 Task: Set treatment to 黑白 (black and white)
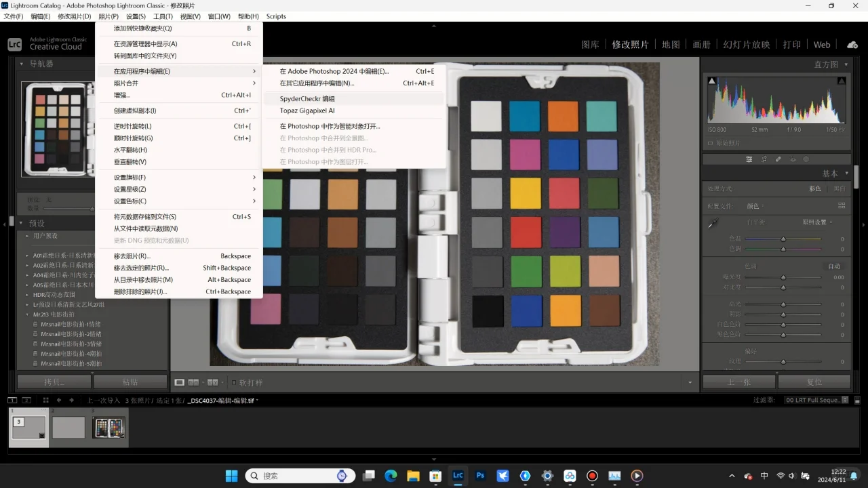[x=839, y=188]
